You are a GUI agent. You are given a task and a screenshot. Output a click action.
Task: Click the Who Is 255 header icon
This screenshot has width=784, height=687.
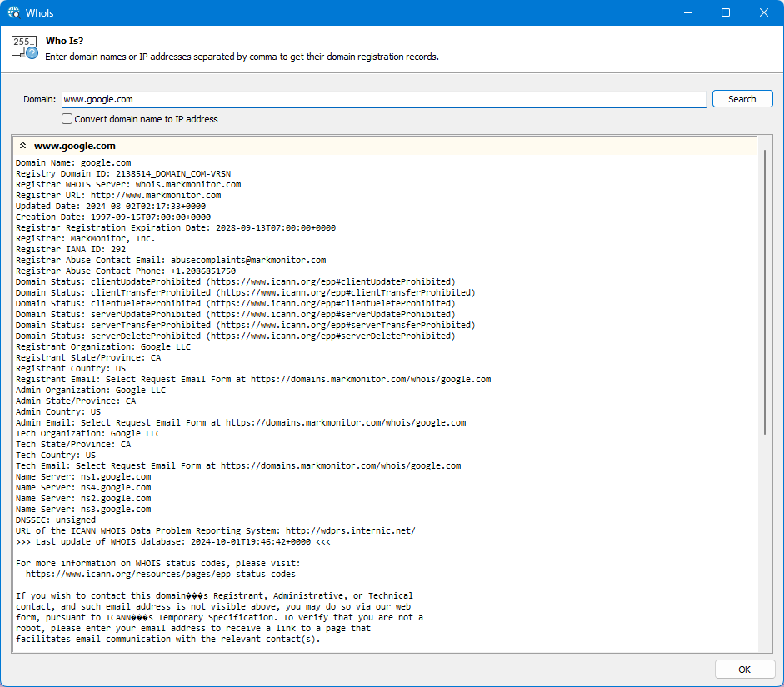pyautogui.click(x=24, y=47)
